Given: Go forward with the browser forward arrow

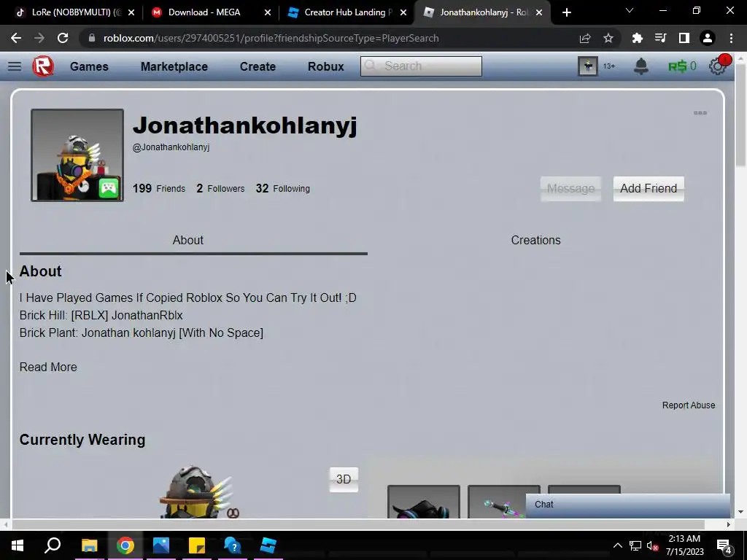Looking at the screenshot, I should coord(39,38).
